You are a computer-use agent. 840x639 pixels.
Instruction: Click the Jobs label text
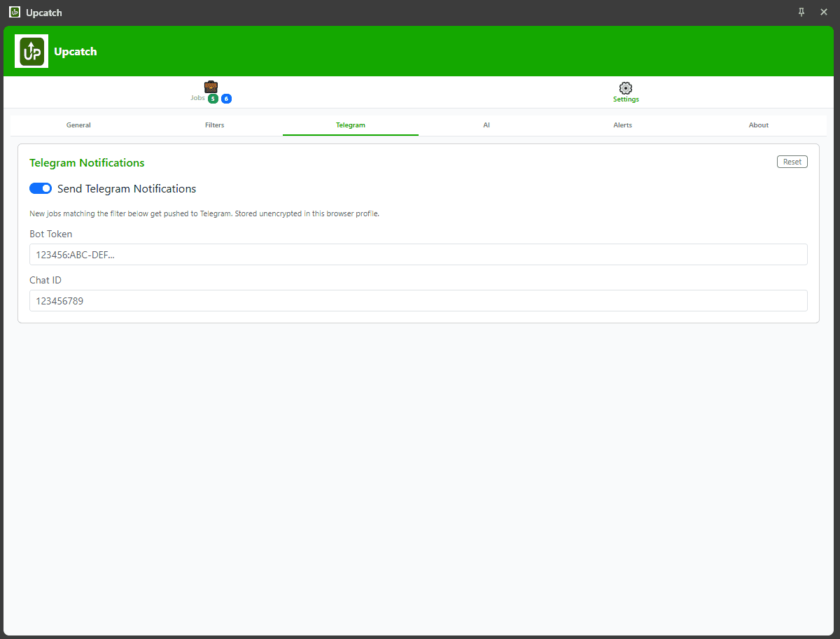coord(197,98)
